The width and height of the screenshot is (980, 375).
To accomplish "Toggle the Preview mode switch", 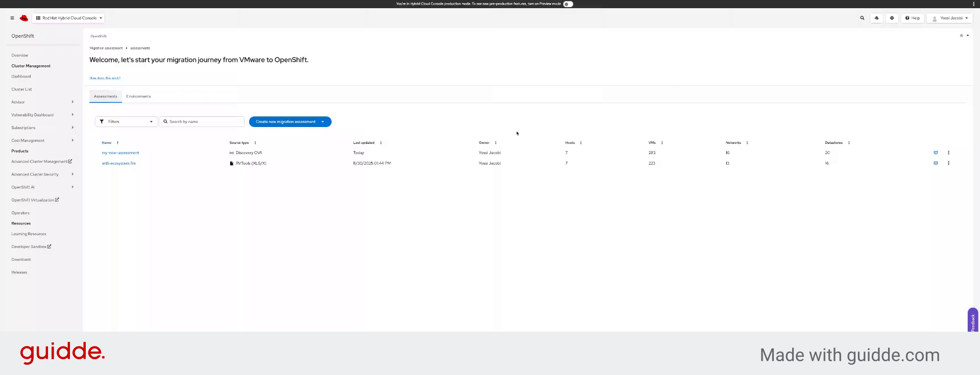I will [x=568, y=4].
